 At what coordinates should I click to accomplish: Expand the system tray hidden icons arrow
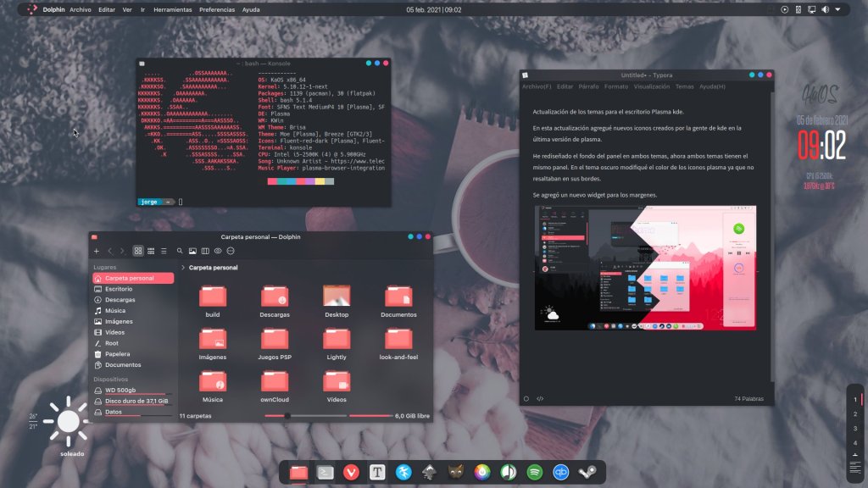[x=838, y=9]
